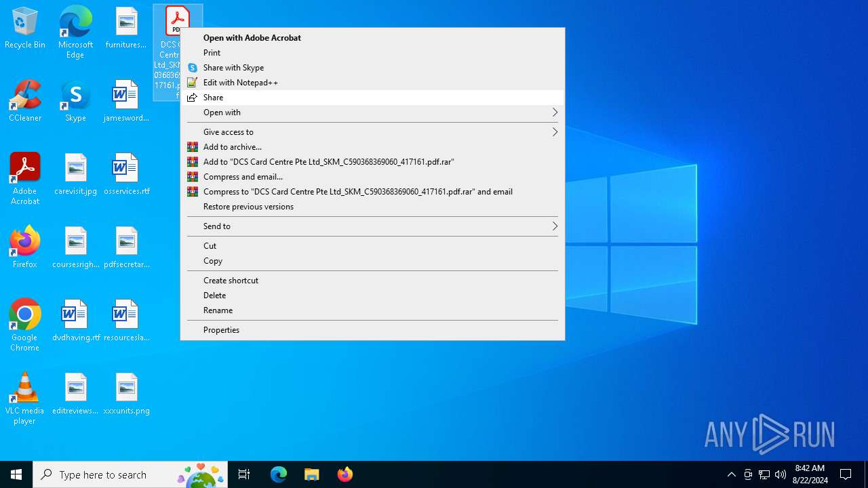The width and height of the screenshot is (868, 488).
Task: Choose Delete from the context menu
Action: click(372, 296)
